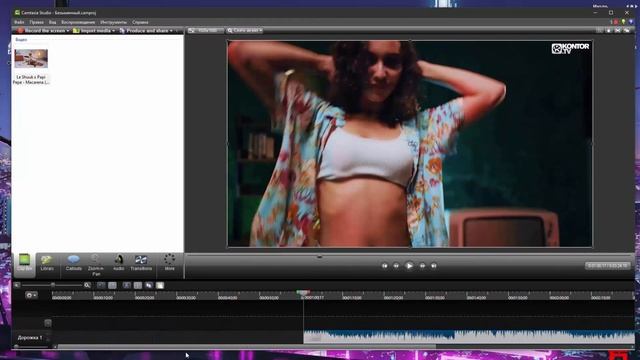This screenshot has height=360, width=640.
Task: Open the timeline settings gear dropdown
Action: [x=31, y=295]
